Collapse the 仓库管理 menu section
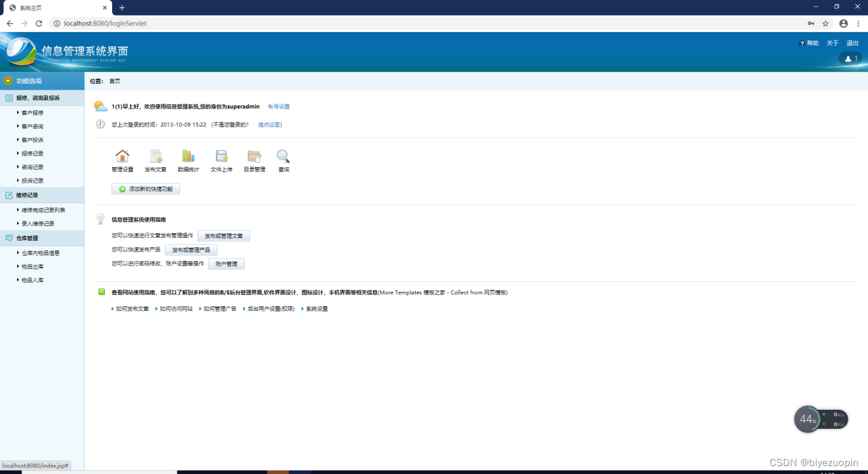The height and width of the screenshot is (474, 868). 42,238
